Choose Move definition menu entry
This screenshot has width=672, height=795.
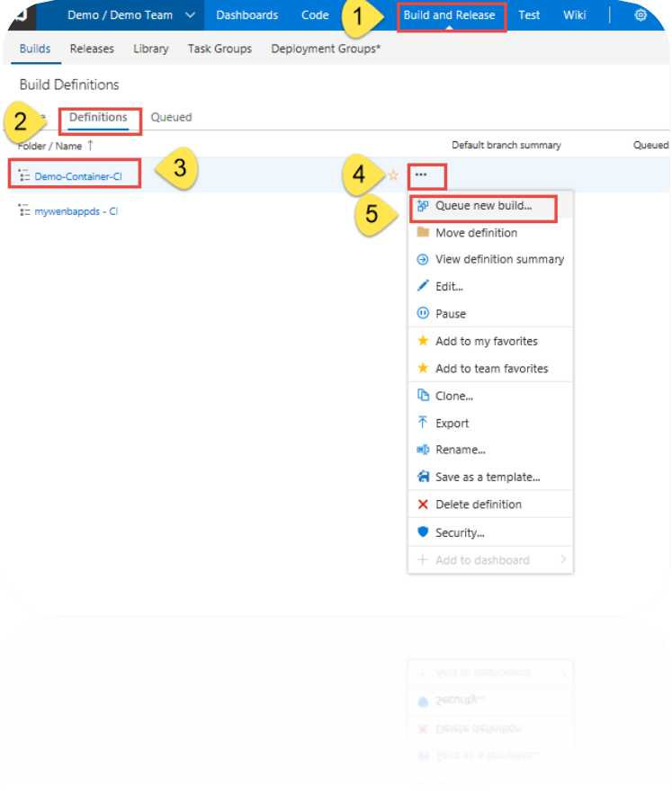(490, 233)
